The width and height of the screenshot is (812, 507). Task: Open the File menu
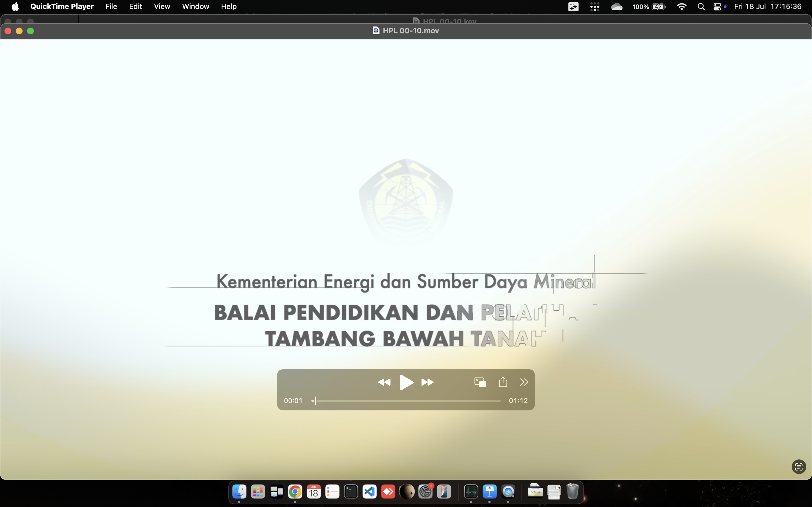click(x=111, y=6)
